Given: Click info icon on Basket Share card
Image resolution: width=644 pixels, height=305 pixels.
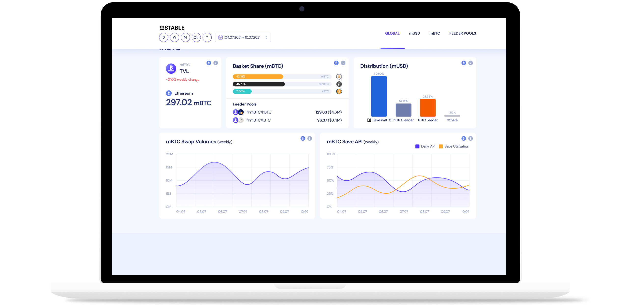Looking at the screenshot, I should [x=343, y=63].
